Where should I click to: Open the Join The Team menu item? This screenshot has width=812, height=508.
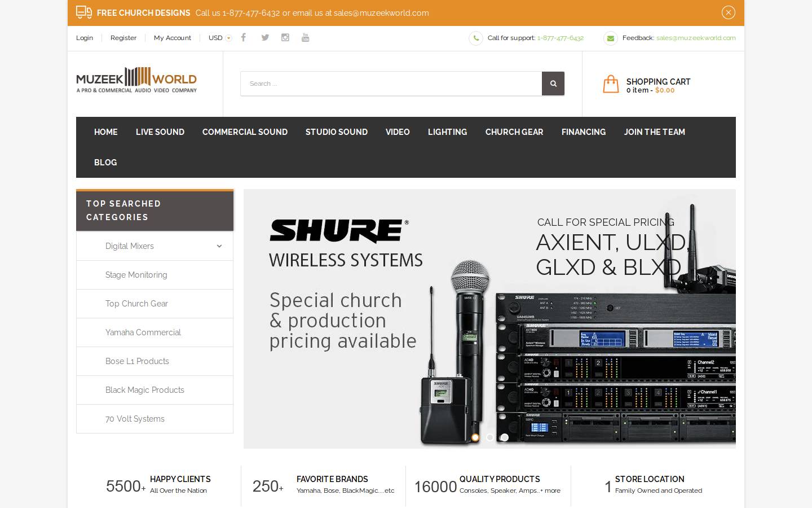click(655, 132)
